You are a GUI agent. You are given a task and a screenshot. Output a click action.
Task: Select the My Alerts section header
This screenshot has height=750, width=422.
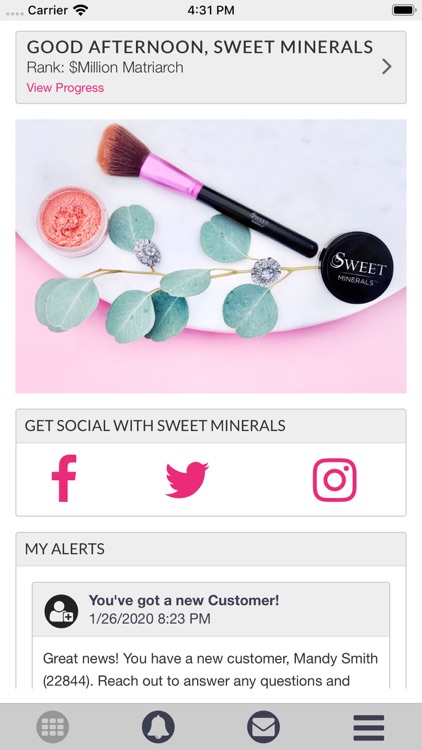[x=65, y=549]
